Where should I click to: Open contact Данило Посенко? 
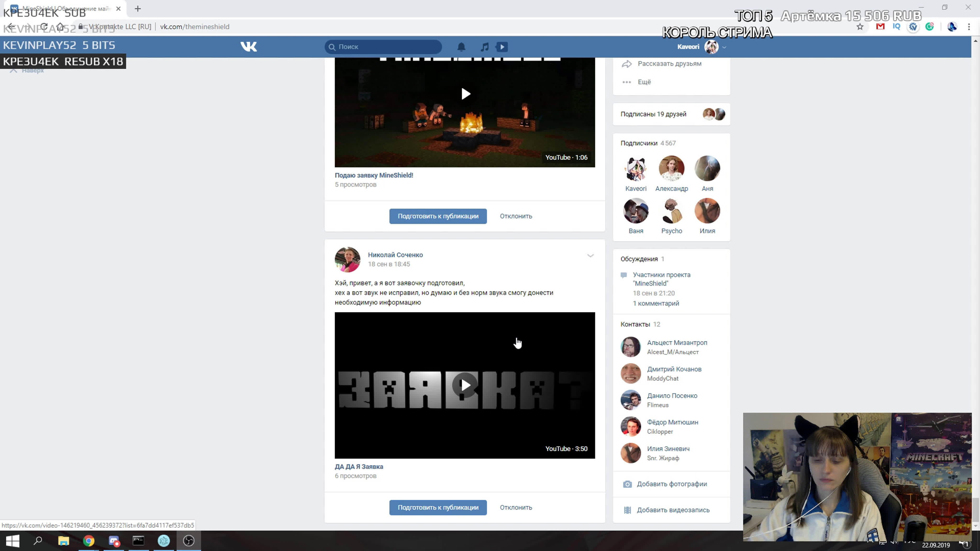672,396
